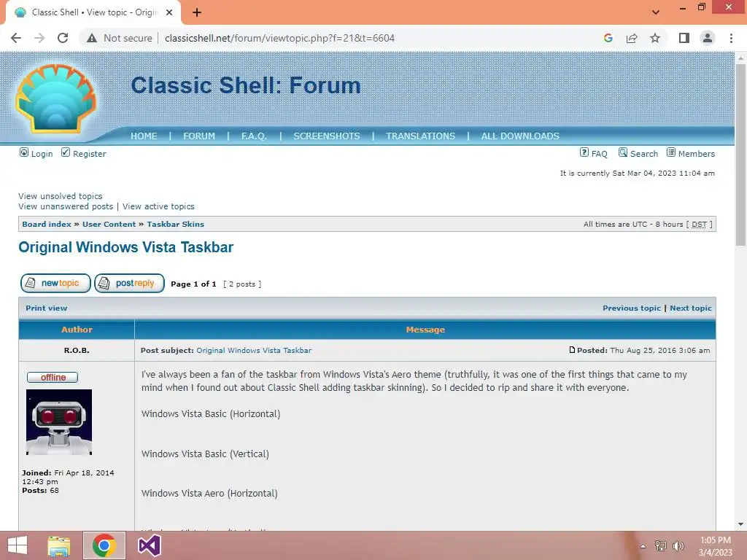The image size is (747, 560).
Task: Click the Original Windows Vista Taskbar title
Action: pyautogui.click(x=125, y=247)
